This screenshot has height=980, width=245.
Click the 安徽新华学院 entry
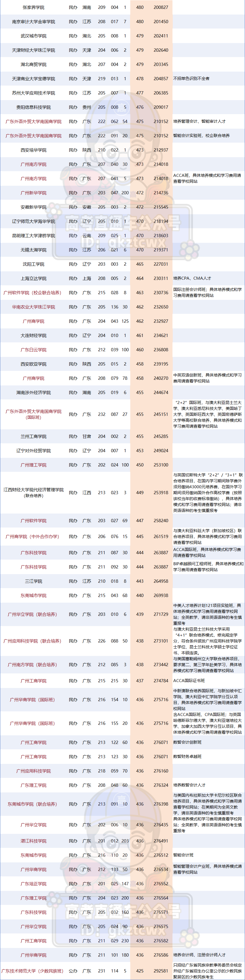(x=33, y=207)
